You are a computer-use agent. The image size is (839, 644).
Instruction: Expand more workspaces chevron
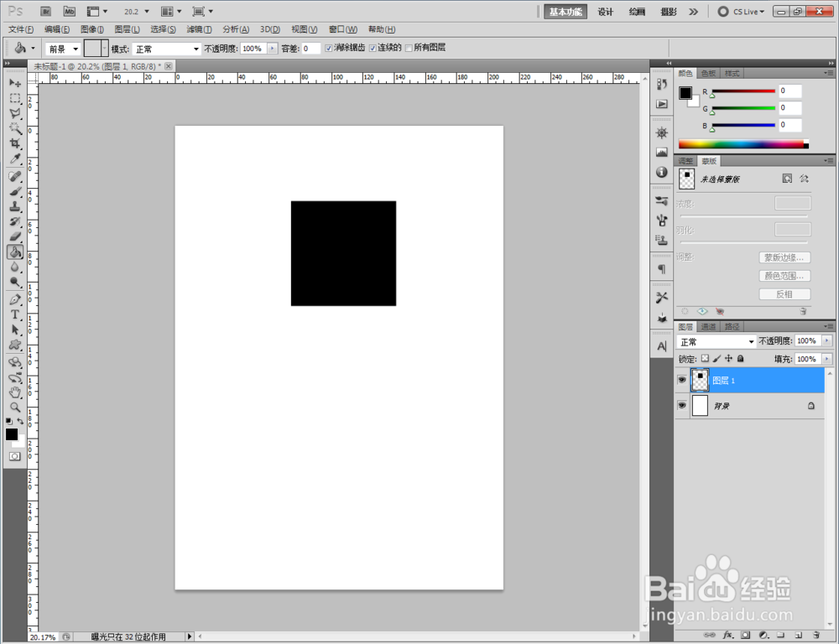tap(694, 11)
